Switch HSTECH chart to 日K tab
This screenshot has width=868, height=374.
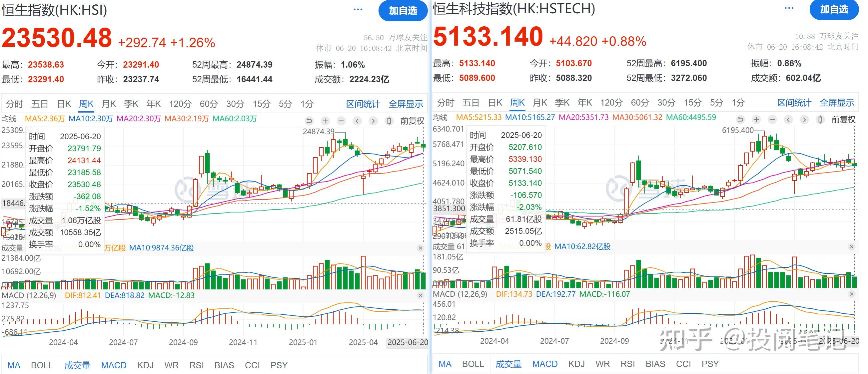click(x=495, y=103)
